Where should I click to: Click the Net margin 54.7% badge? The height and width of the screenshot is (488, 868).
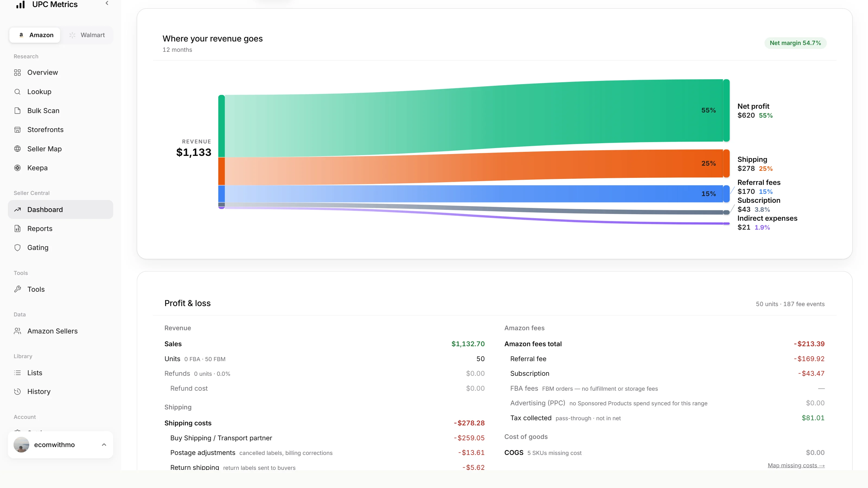795,43
